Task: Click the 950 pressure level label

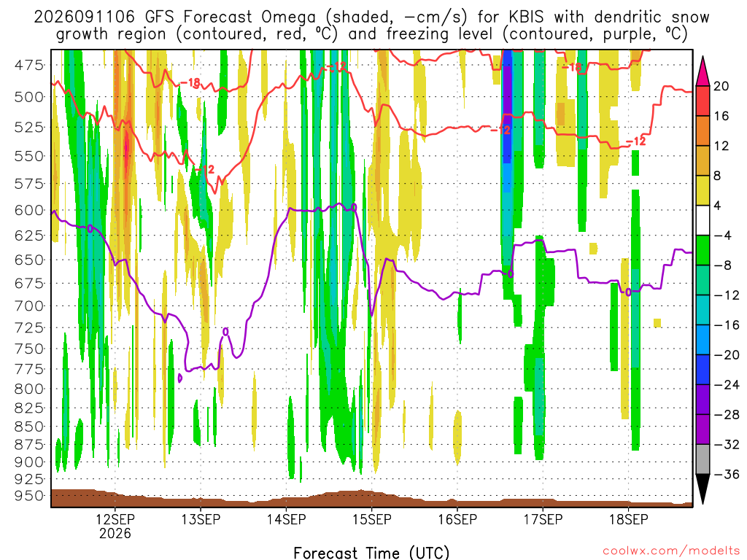Action: click(x=28, y=496)
